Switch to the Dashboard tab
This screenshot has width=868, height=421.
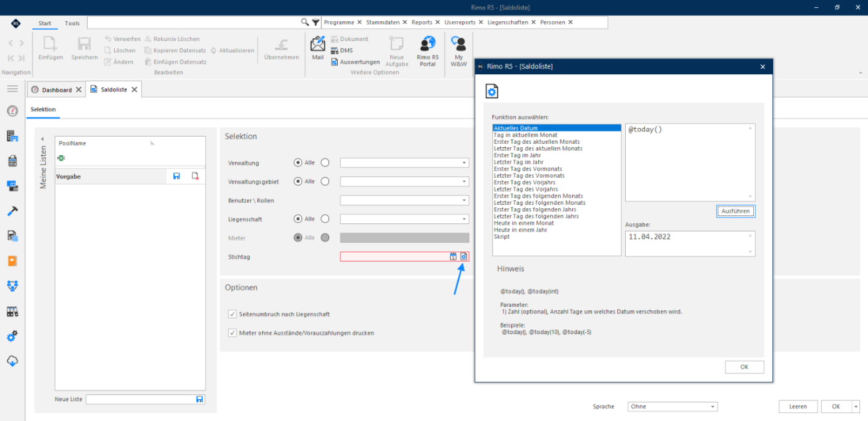(x=56, y=90)
